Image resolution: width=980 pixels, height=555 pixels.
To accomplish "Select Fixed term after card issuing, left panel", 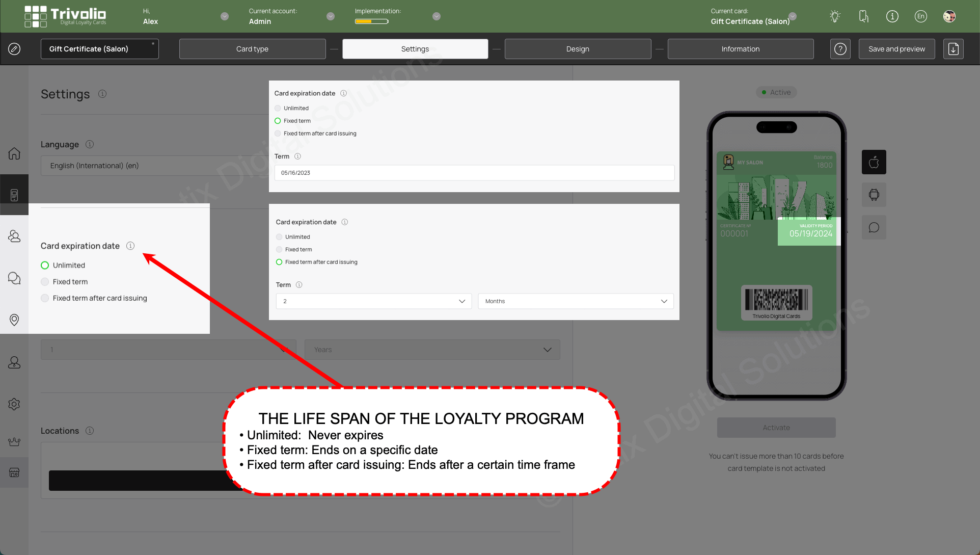I will coord(45,298).
